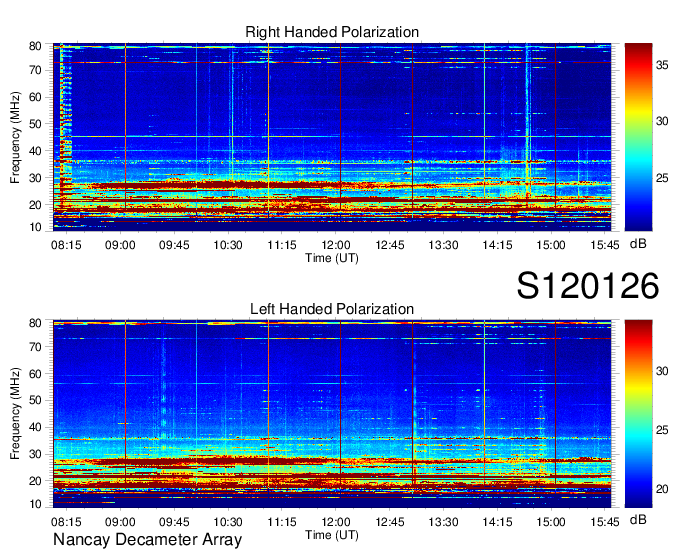680x552 pixels.
Task: Click the 30 value on Right Handed color bar
Action: pyautogui.click(x=662, y=121)
